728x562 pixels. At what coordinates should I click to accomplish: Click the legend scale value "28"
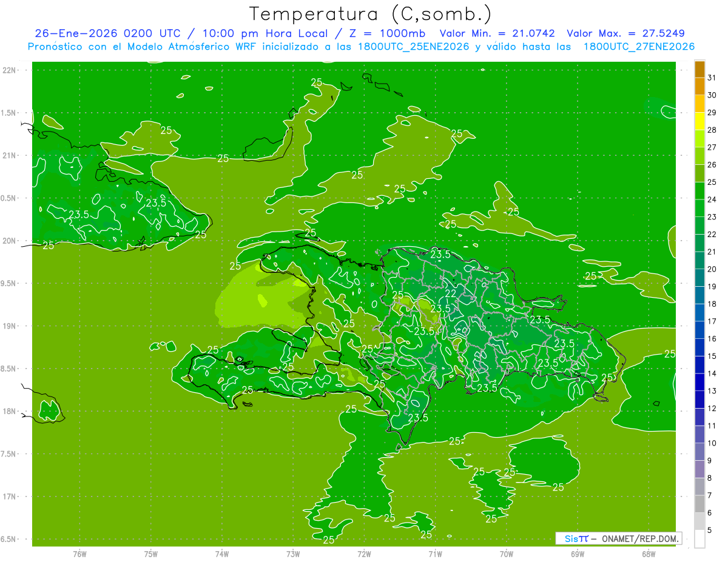point(712,130)
